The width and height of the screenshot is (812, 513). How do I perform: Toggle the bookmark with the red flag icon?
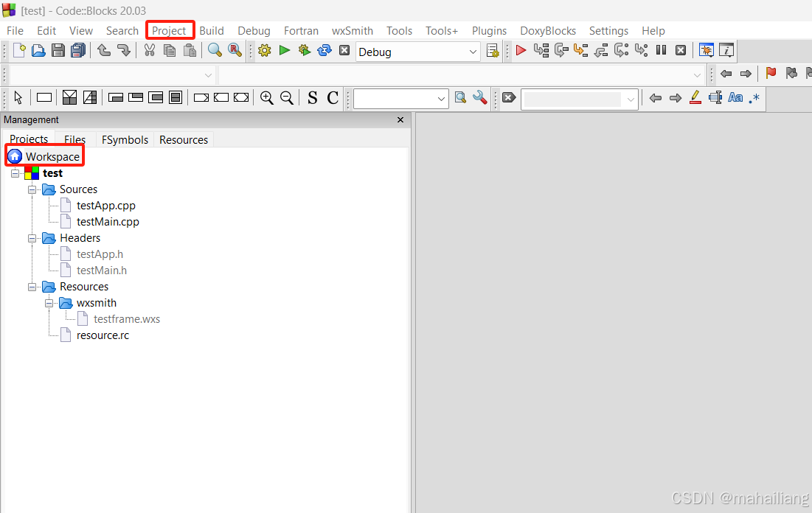pyautogui.click(x=771, y=73)
